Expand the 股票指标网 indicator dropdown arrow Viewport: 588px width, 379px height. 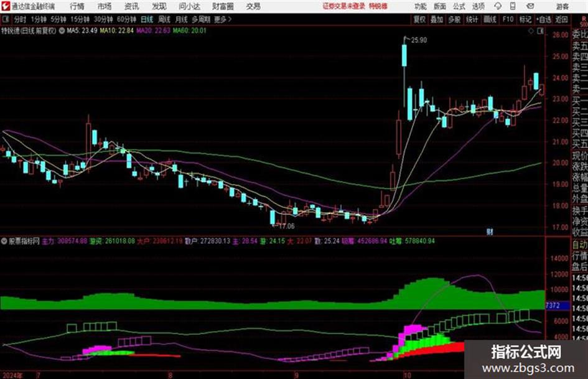tap(4, 241)
